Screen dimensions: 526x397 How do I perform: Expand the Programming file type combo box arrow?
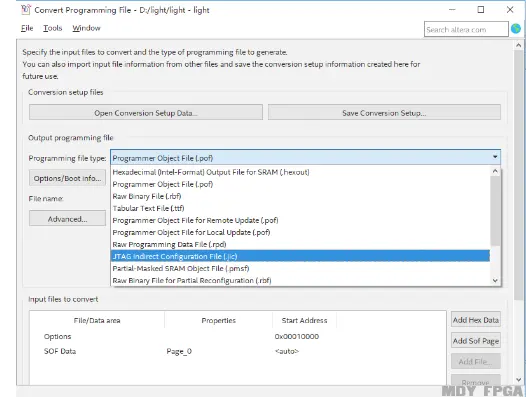tap(495, 157)
